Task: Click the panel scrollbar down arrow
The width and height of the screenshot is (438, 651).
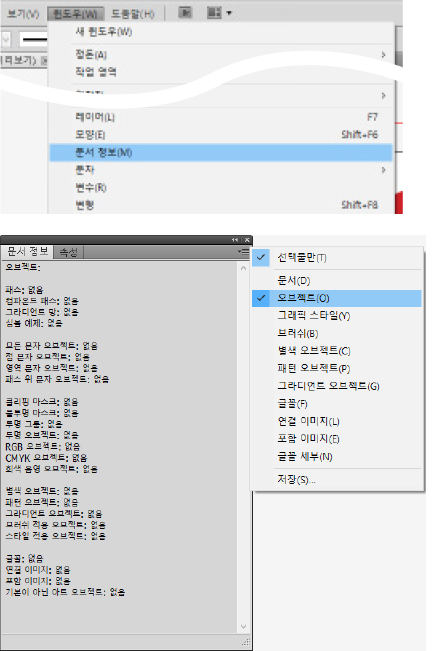Action: click(243, 627)
